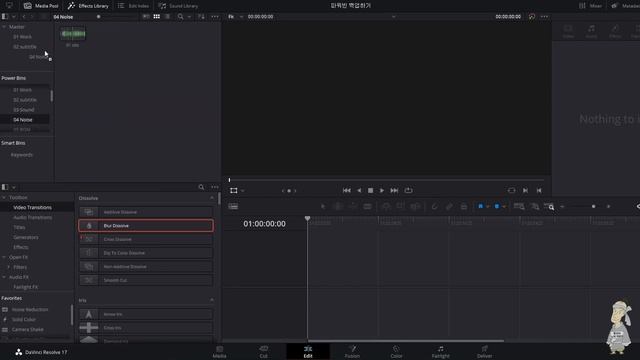Open media pool options three-dot menu
The image size is (640, 360).
[x=215, y=17]
